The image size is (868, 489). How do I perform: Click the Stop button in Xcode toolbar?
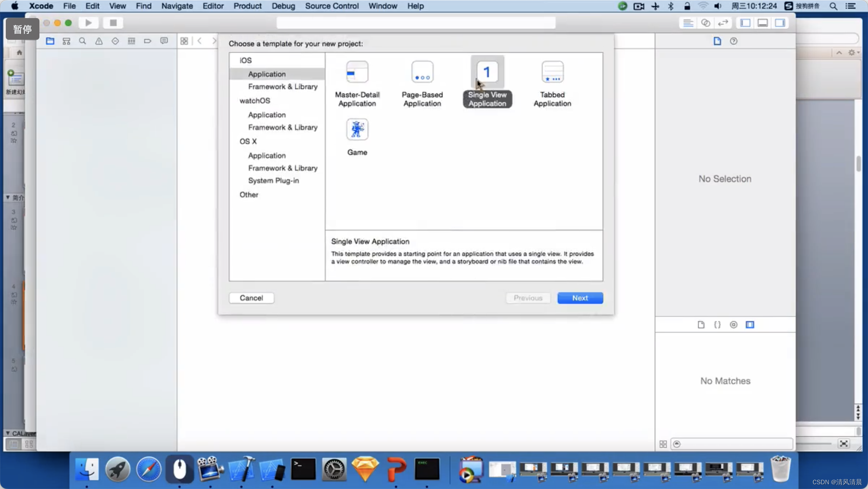pos(113,23)
